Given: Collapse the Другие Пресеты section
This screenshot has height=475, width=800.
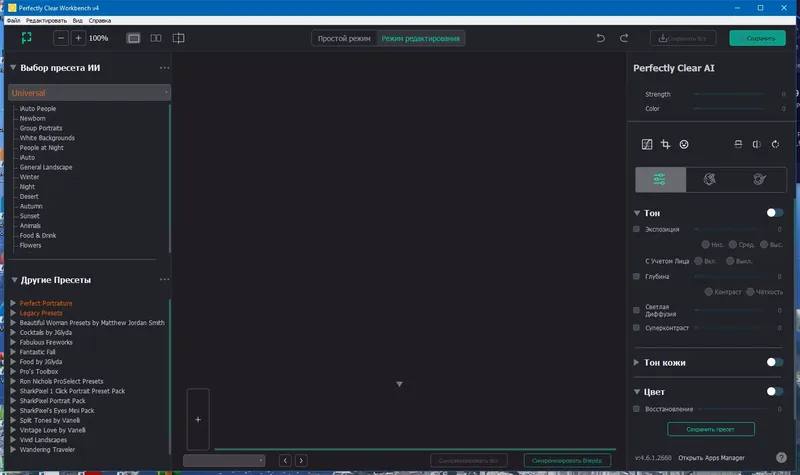Looking at the screenshot, I should [14, 280].
